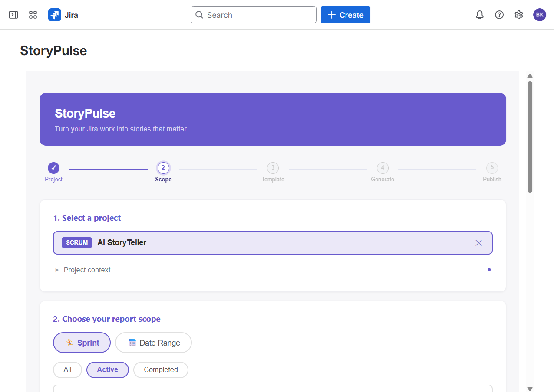Open the BK profile avatar
554x392 pixels.
coord(540,15)
